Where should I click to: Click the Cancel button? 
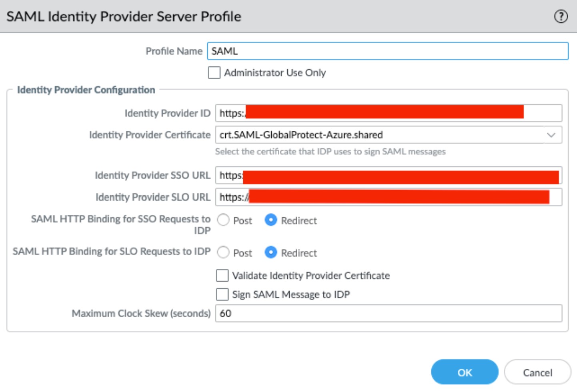click(537, 372)
